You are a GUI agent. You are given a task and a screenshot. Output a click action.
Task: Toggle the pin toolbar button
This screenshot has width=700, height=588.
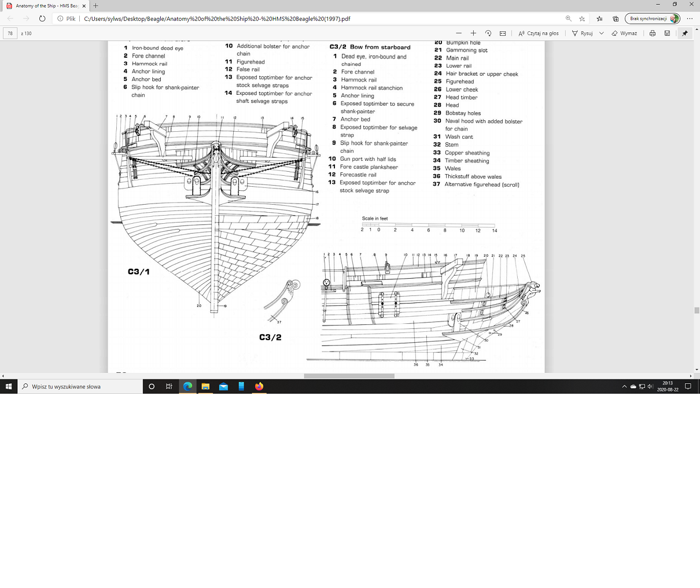685,34
